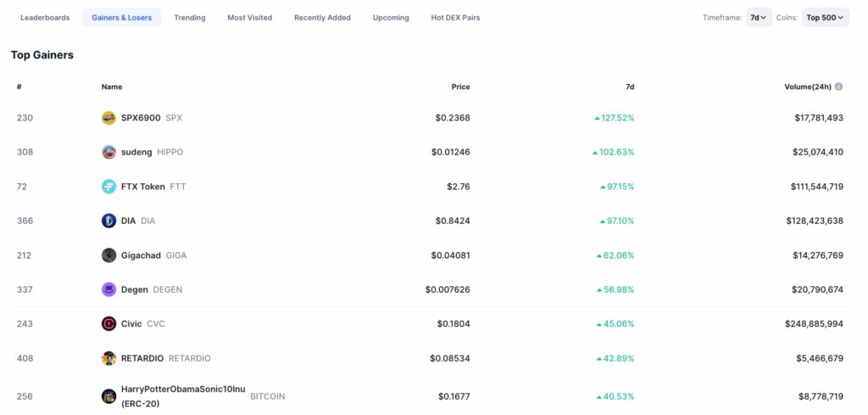Click the BITCOIN ticker symbol
868x415 pixels.
268,396
